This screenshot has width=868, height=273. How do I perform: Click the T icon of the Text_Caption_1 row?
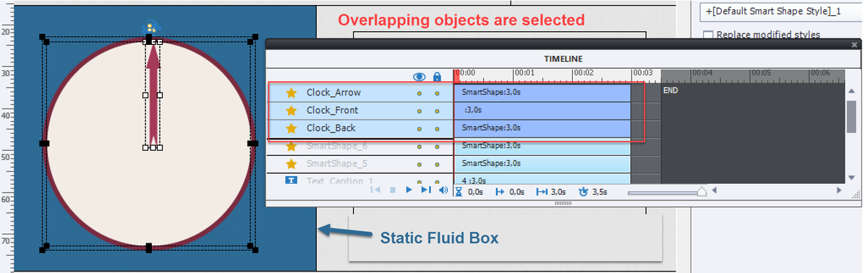(x=292, y=180)
